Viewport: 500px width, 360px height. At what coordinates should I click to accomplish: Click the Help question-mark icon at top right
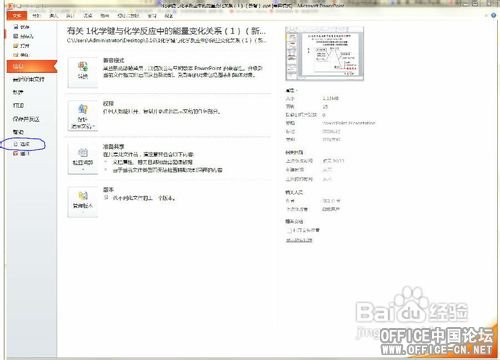coord(493,16)
